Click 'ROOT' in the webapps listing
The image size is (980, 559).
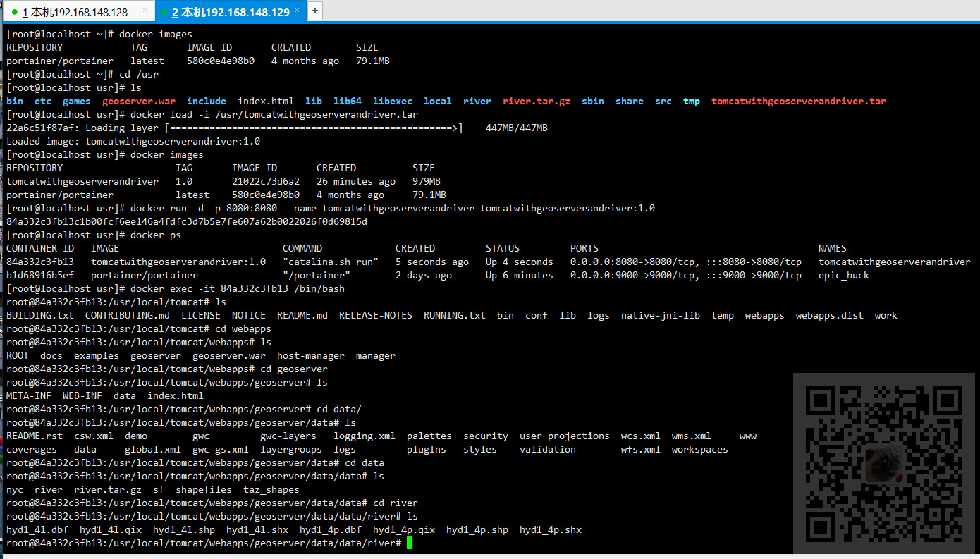click(18, 355)
